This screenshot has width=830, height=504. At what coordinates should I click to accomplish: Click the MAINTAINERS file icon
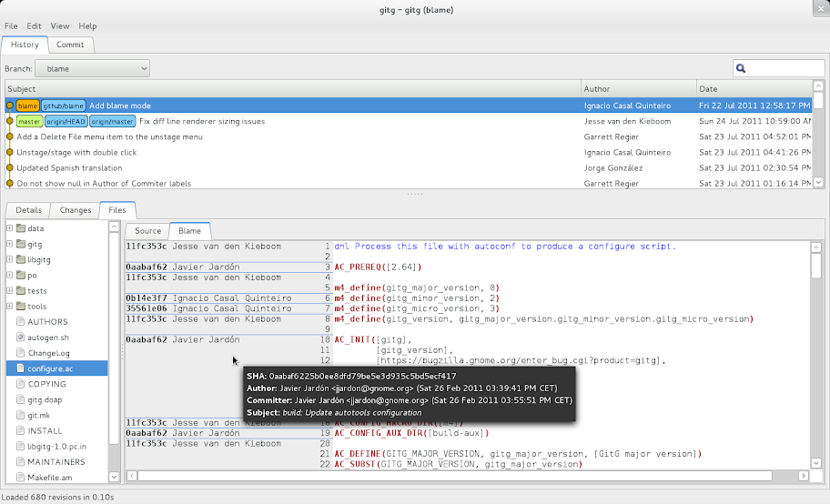pos(21,461)
